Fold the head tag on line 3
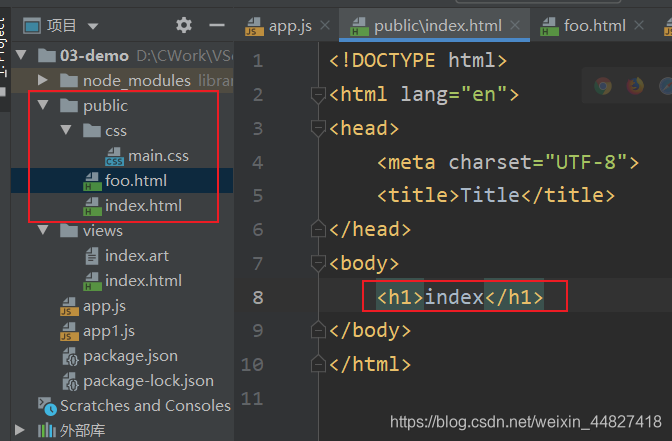The height and width of the screenshot is (441, 672). 318,128
